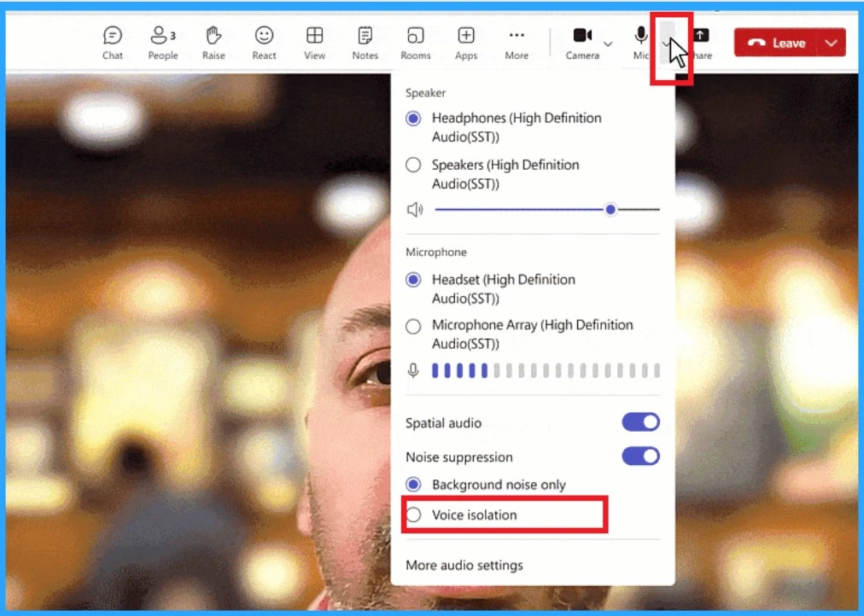Open the View layout options
Screen dimensions: 864x616
[x=315, y=43]
